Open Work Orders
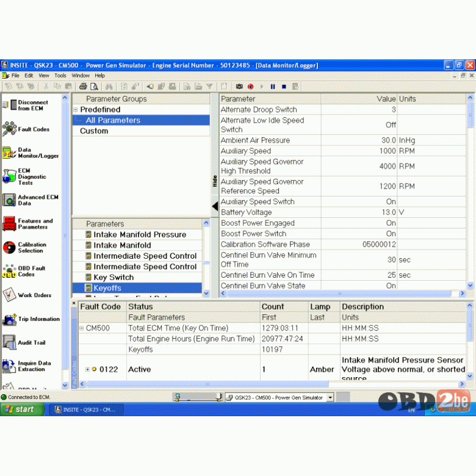The width and height of the screenshot is (476, 476). pos(27,295)
